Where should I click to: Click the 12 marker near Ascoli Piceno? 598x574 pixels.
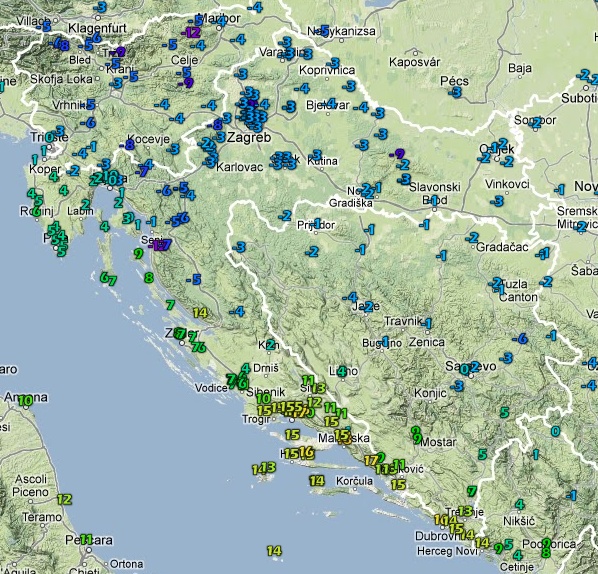(x=64, y=499)
